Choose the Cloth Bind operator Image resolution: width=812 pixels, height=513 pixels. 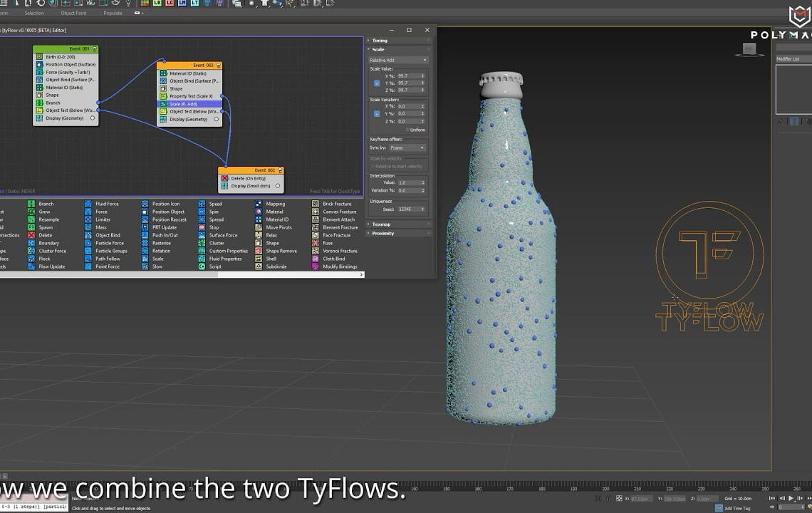tap(329, 259)
